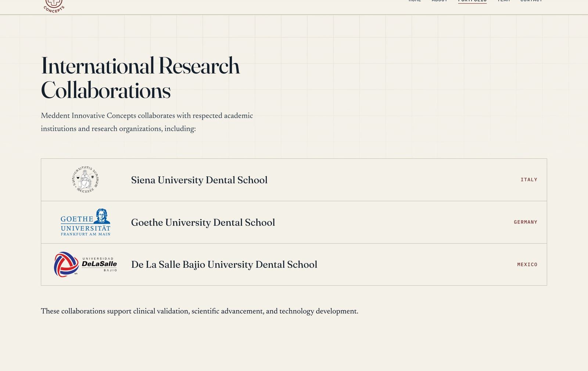
Task: Click the Siena University seal logo
Action: coord(85,180)
